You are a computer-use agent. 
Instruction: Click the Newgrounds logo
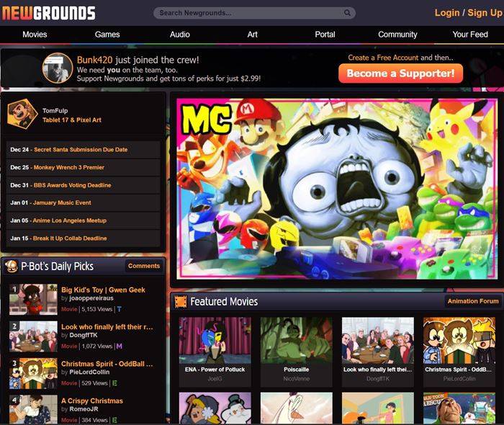click(x=48, y=13)
